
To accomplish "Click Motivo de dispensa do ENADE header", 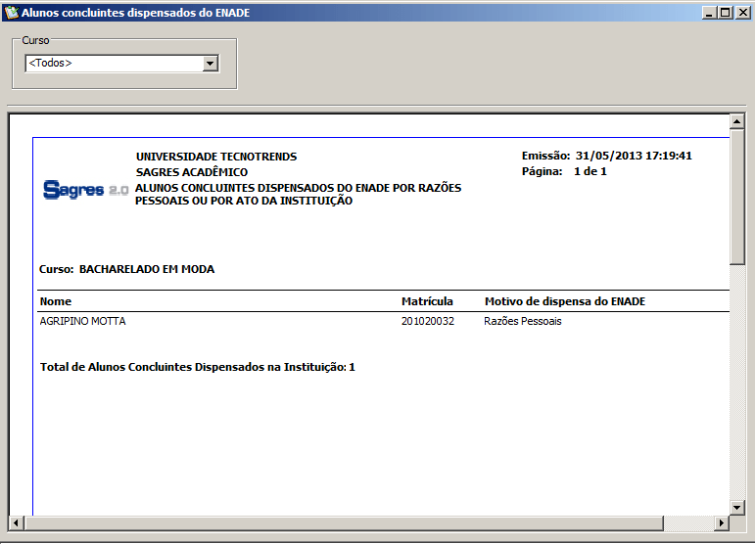I will pyautogui.click(x=565, y=301).
